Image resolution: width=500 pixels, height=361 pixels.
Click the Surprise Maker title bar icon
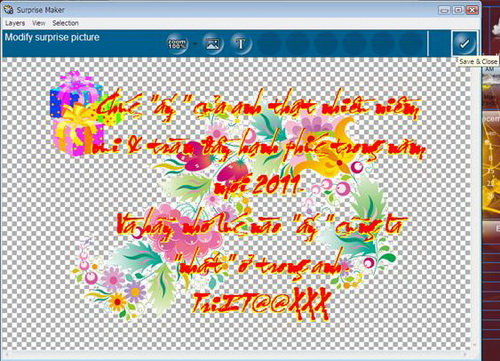(x=8, y=10)
